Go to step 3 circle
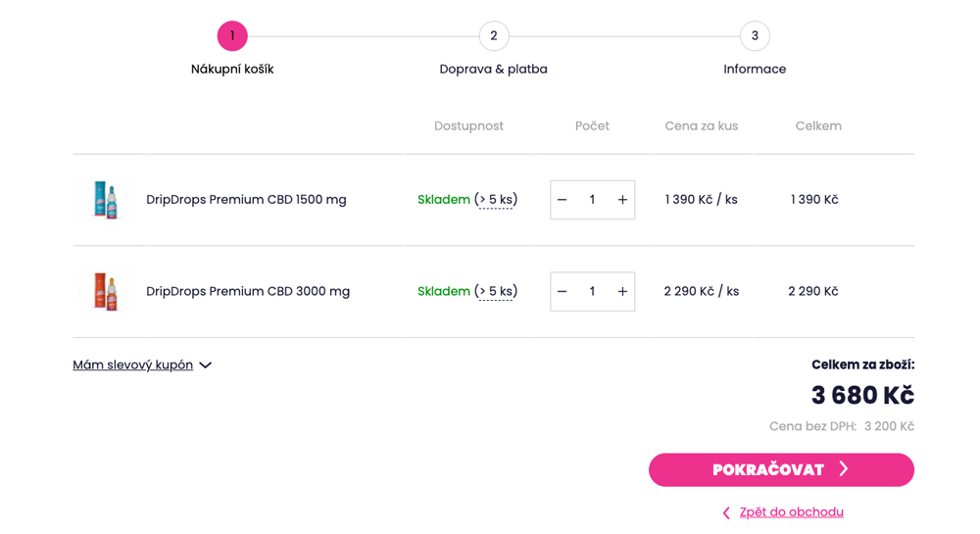This screenshot has width=980, height=534. 755,36
